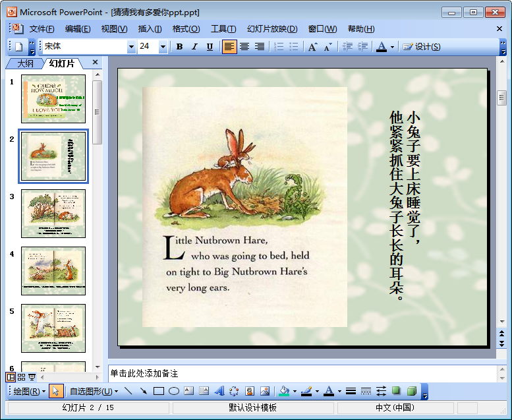Image resolution: width=512 pixels, height=420 pixels.
Task: Switch to the 大纲 outline tab
Action: pos(25,63)
